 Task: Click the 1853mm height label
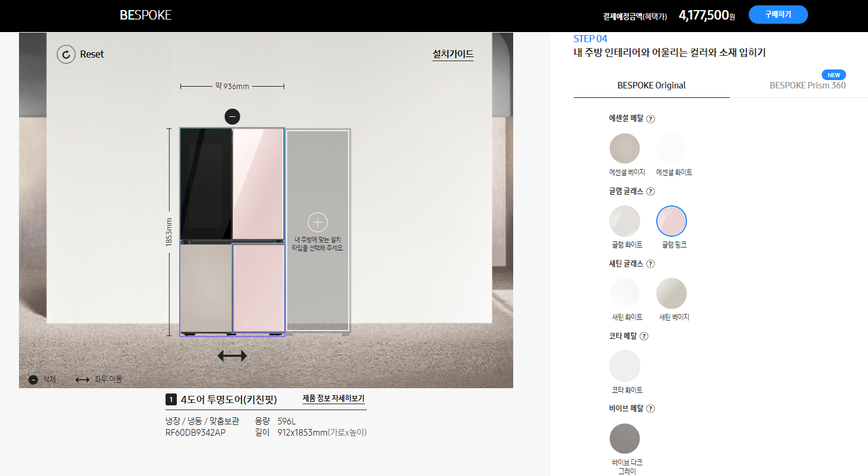pyautogui.click(x=169, y=232)
